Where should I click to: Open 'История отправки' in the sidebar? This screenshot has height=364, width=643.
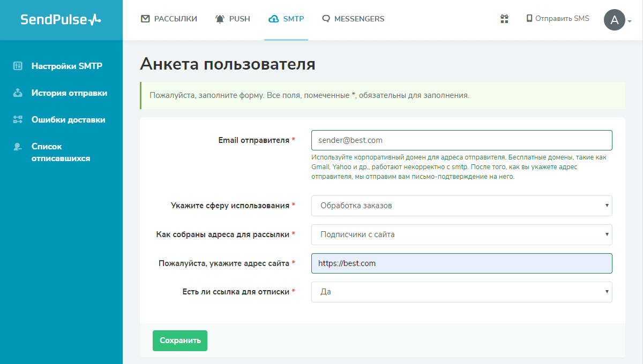coord(69,93)
